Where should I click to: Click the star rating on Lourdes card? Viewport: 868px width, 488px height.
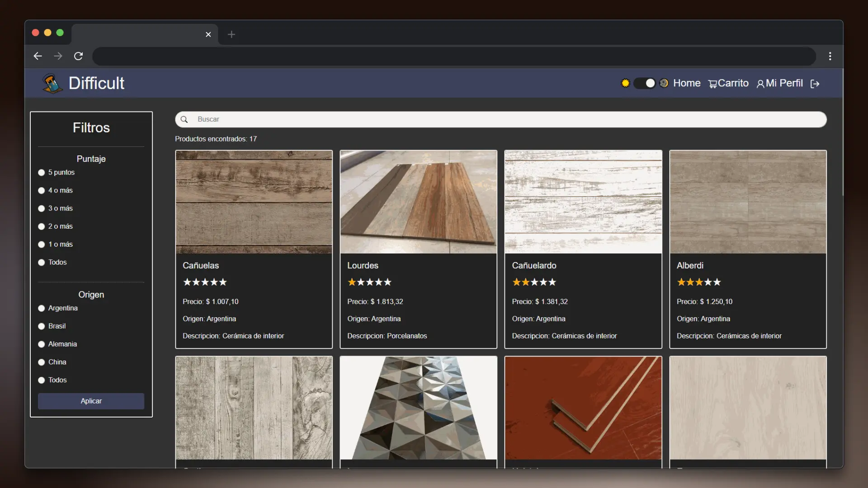click(369, 282)
